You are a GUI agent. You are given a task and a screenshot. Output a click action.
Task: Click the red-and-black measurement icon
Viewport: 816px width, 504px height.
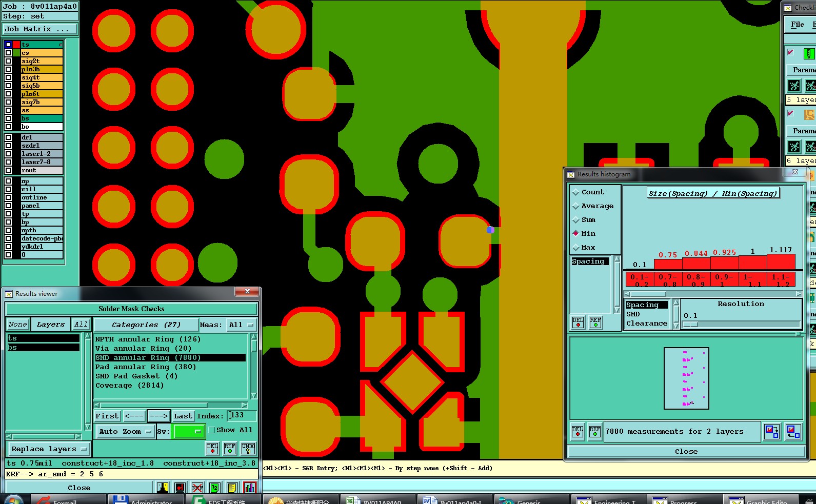pos(180,488)
